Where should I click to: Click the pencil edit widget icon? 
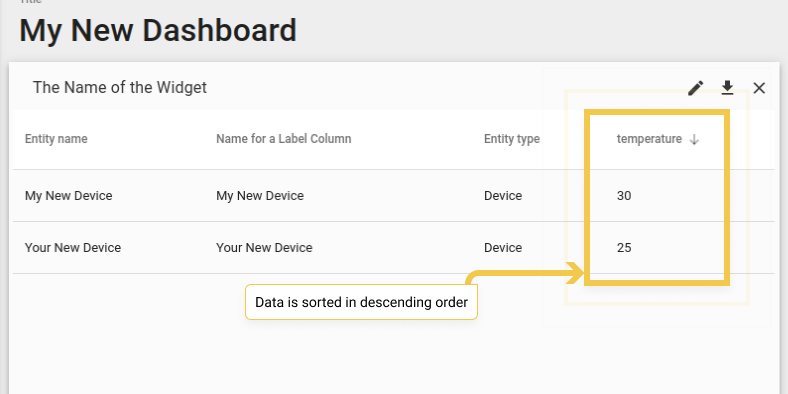696,88
